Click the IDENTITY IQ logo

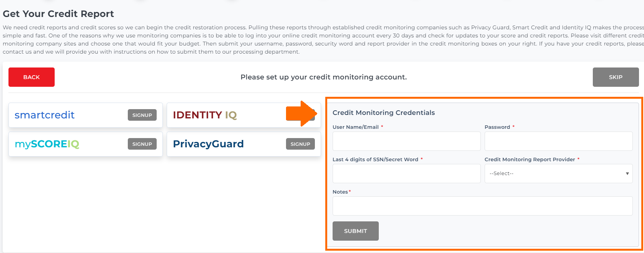click(205, 115)
